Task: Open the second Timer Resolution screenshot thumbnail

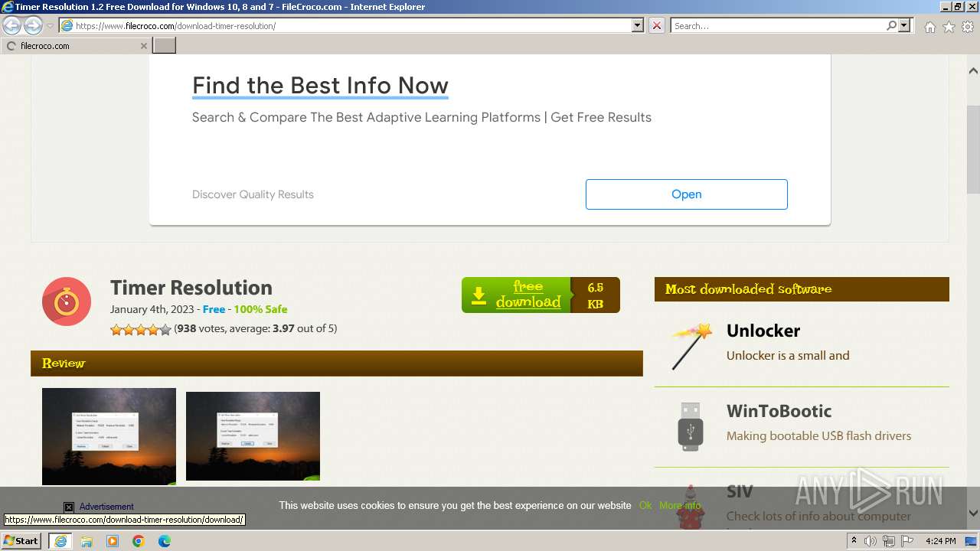Action: coord(253,436)
